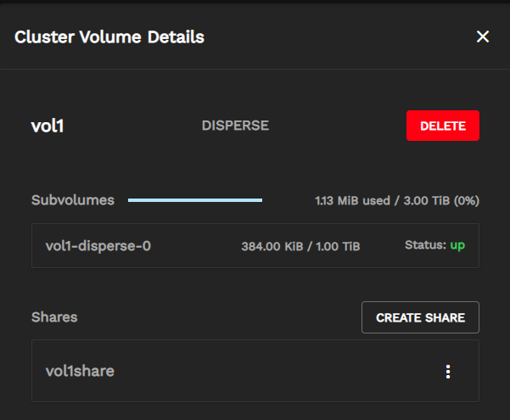Image resolution: width=510 pixels, height=420 pixels.
Task: Click the 384.00 KiB subvolume usage value
Action: coord(272,247)
